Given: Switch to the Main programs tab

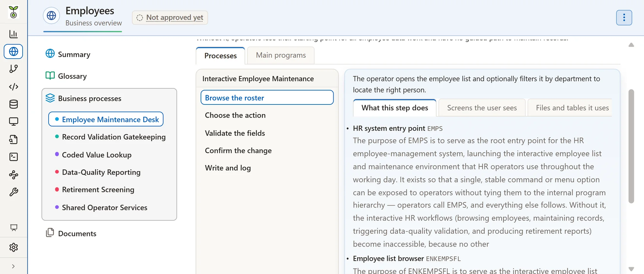Looking at the screenshot, I should click(x=281, y=55).
